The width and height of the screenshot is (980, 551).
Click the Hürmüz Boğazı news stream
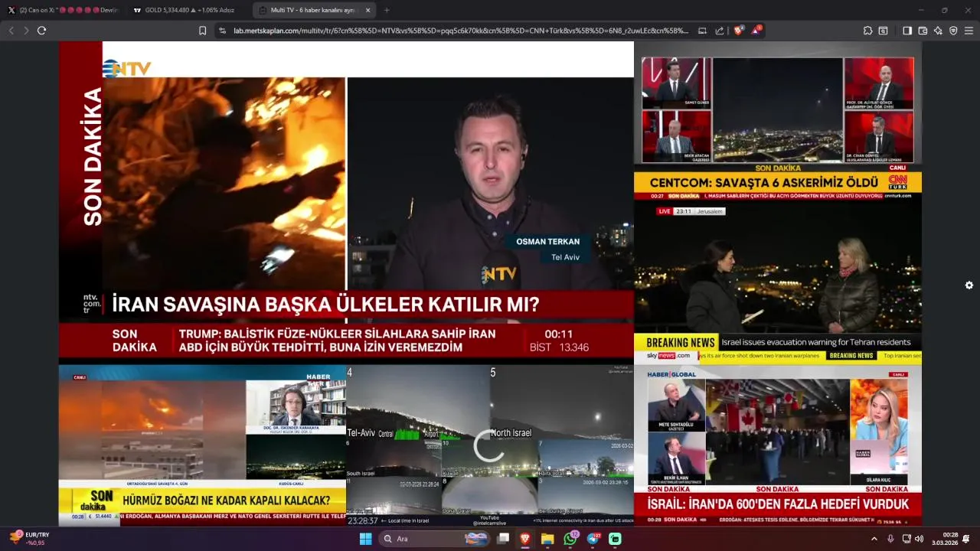coord(202,445)
